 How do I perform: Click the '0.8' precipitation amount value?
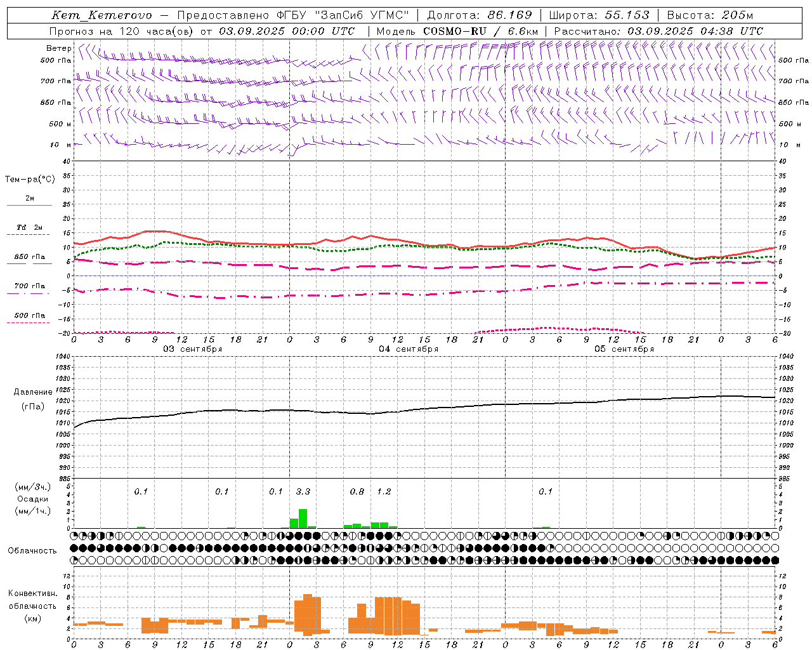coord(357,491)
